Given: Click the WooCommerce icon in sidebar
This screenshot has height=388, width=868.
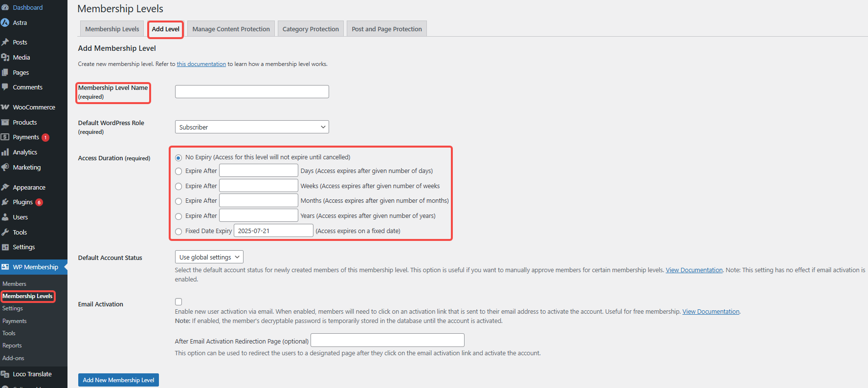Looking at the screenshot, I should click(5, 107).
